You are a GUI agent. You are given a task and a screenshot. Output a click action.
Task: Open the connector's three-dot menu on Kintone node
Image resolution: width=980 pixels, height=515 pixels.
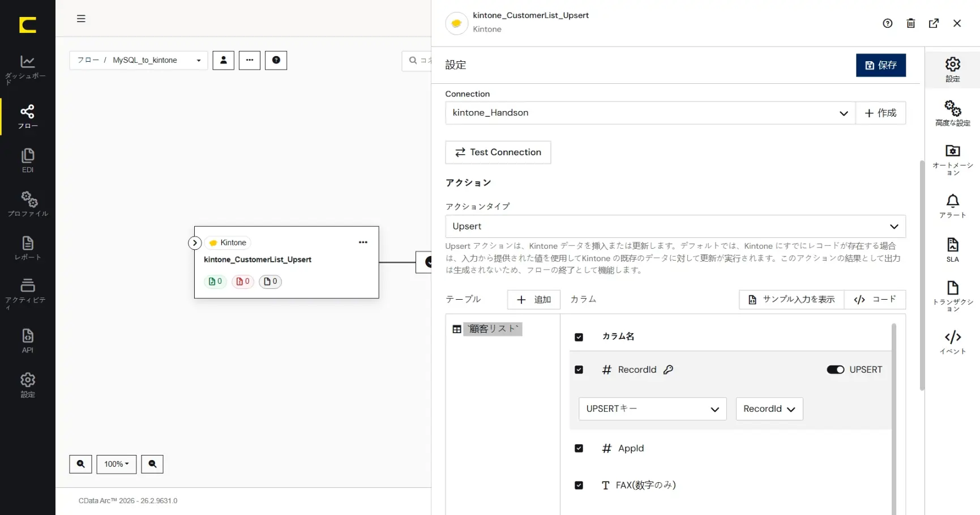pyautogui.click(x=363, y=242)
